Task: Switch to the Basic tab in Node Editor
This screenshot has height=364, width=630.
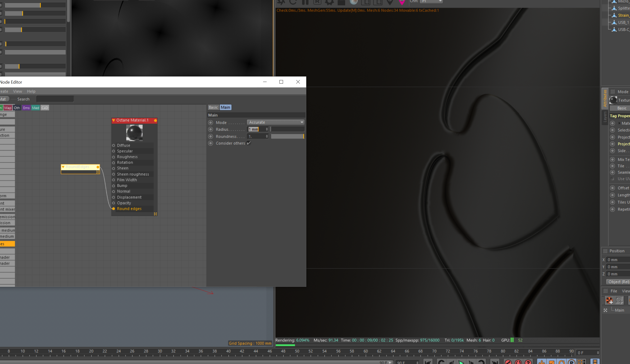Action: [x=213, y=107]
